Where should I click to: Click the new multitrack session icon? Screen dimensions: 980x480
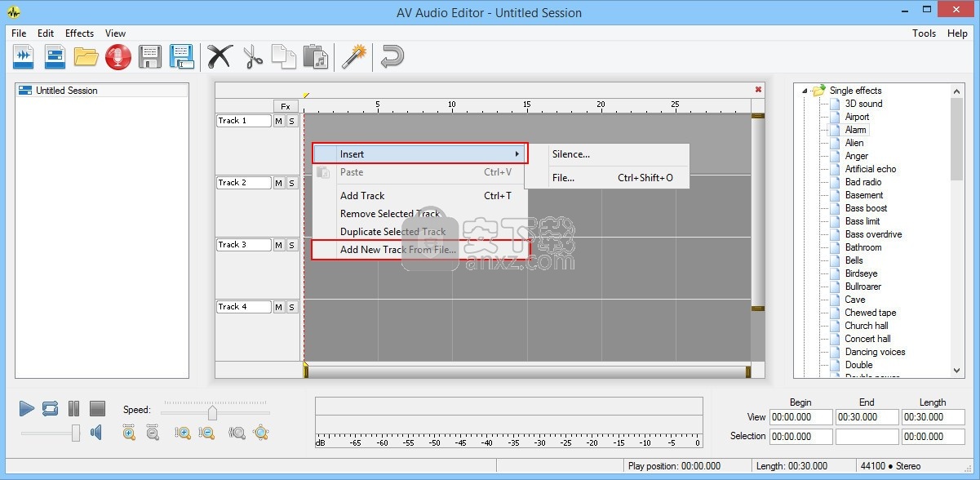(x=55, y=56)
